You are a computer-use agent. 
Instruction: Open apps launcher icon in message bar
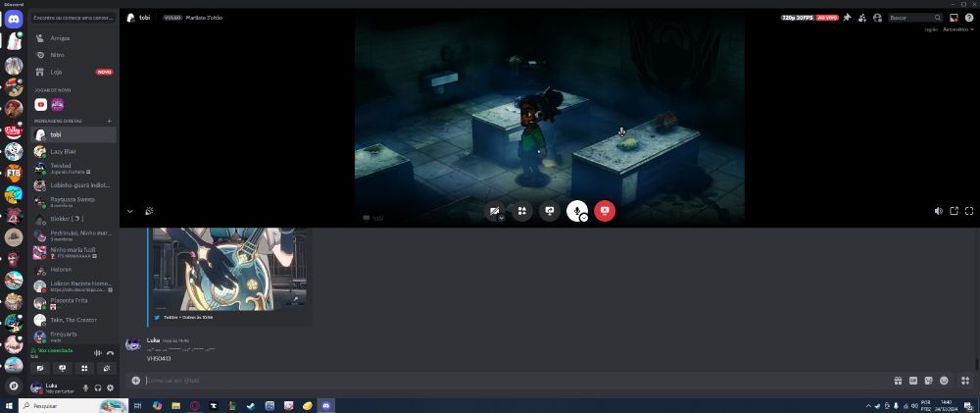[x=965, y=381]
